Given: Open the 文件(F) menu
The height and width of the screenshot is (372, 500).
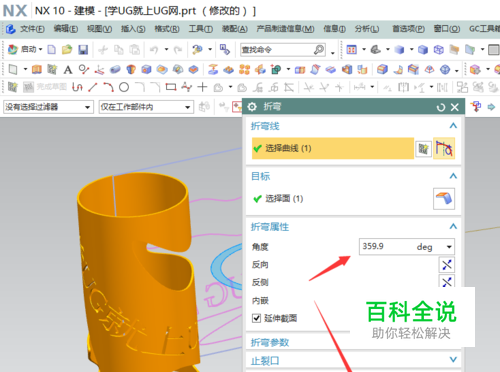Looking at the screenshot, I should tap(32, 29).
